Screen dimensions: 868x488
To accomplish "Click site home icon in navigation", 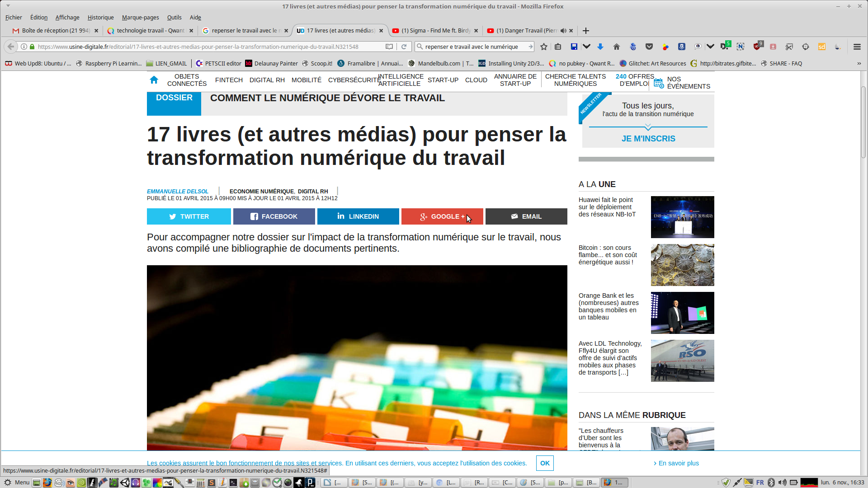I will [x=154, y=80].
